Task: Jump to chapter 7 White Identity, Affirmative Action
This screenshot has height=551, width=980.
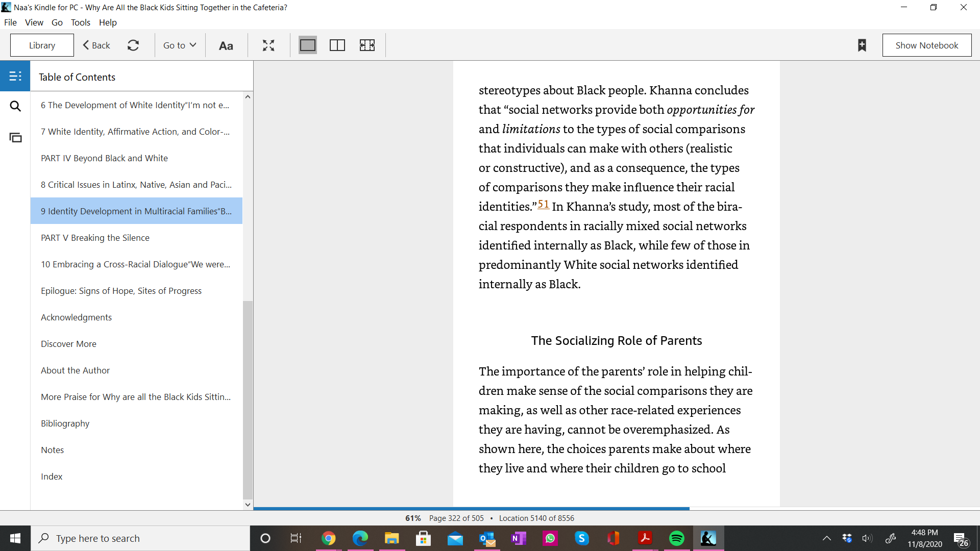Action: (x=136, y=132)
